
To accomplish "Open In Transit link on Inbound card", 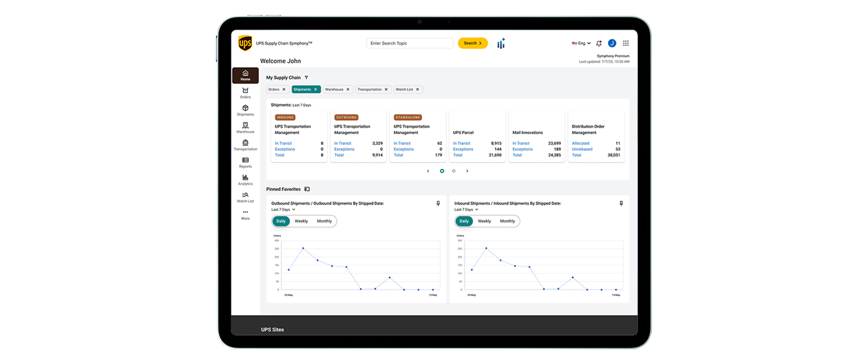I will 283,144.
